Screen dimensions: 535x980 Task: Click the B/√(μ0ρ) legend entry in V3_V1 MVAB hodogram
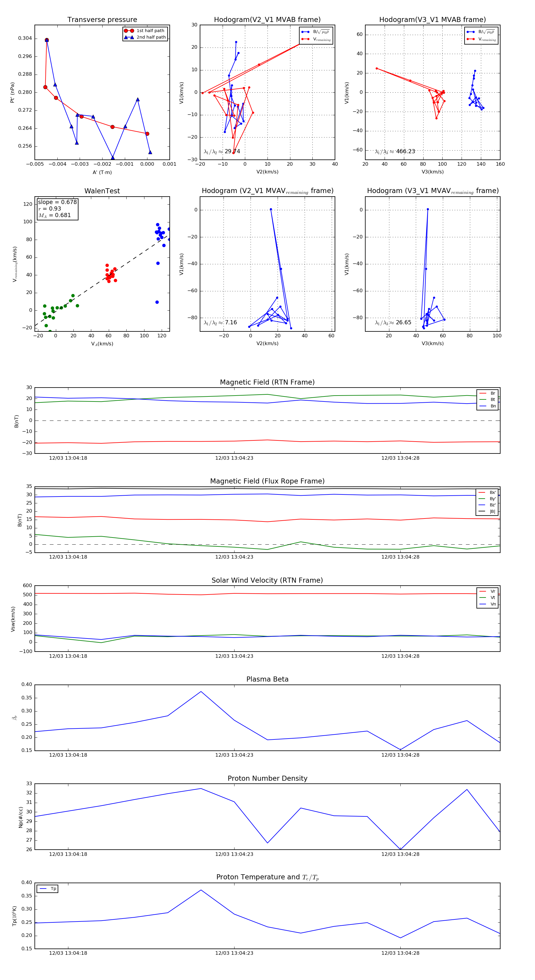[481, 32]
